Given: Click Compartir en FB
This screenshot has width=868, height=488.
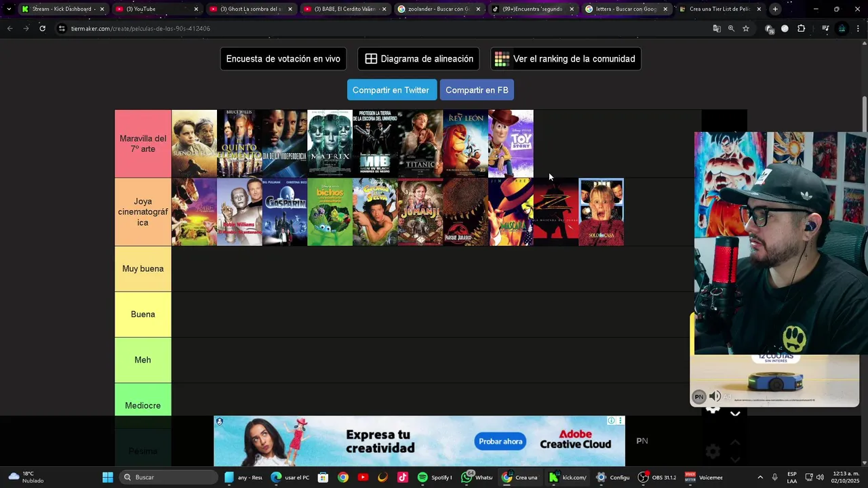Looking at the screenshot, I should click(477, 90).
